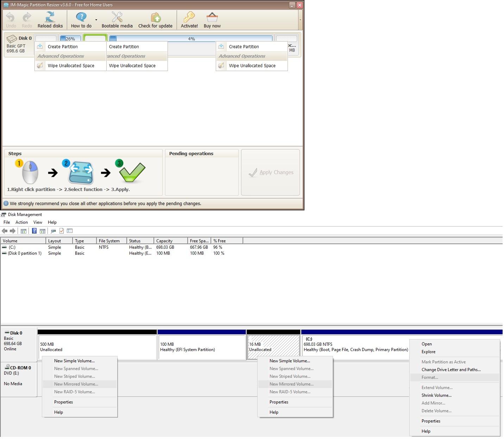Open the How to do help icon
The image size is (504, 439).
click(81, 17)
